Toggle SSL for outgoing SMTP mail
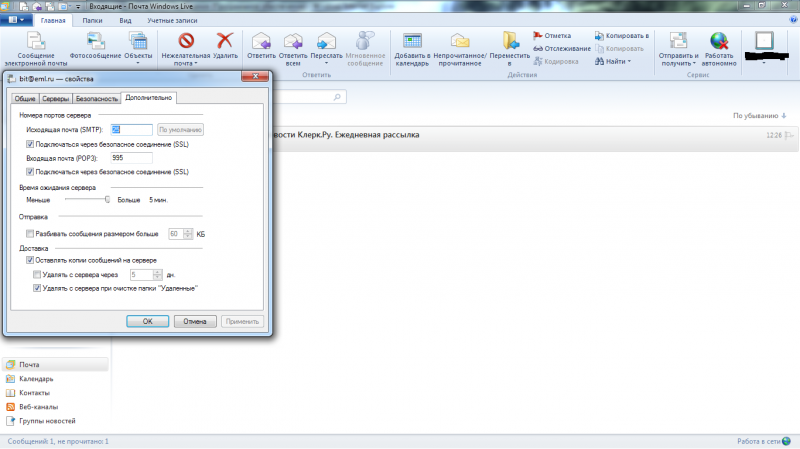 [x=30, y=144]
